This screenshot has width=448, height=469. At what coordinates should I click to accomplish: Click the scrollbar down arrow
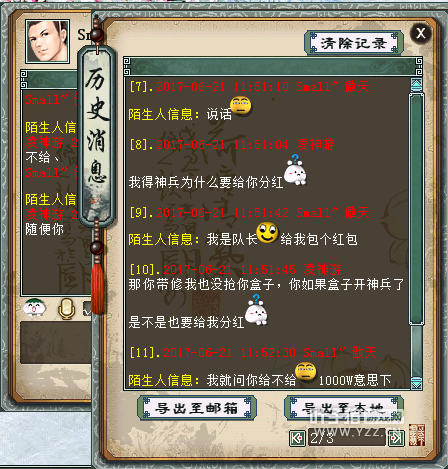click(417, 383)
